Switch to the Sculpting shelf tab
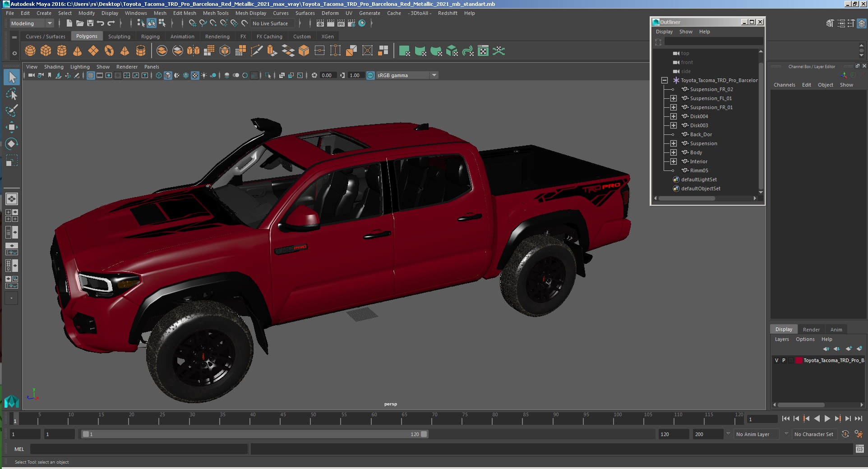Image resolution: width=868 pixels, height=469 pixels. (119, 37)
